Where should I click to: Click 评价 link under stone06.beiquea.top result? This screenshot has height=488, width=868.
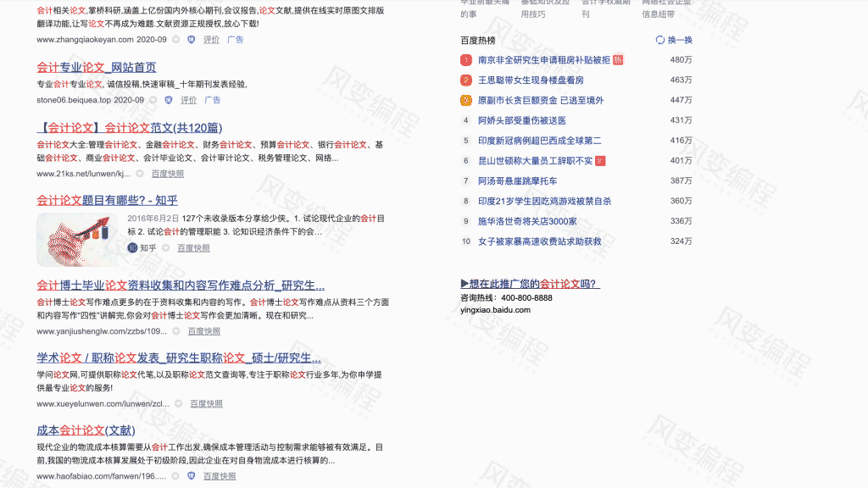tap(188, 100)
